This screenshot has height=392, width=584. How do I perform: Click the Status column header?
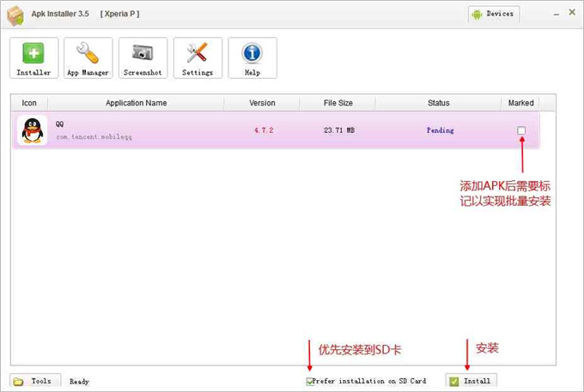(x=438, y=103)
